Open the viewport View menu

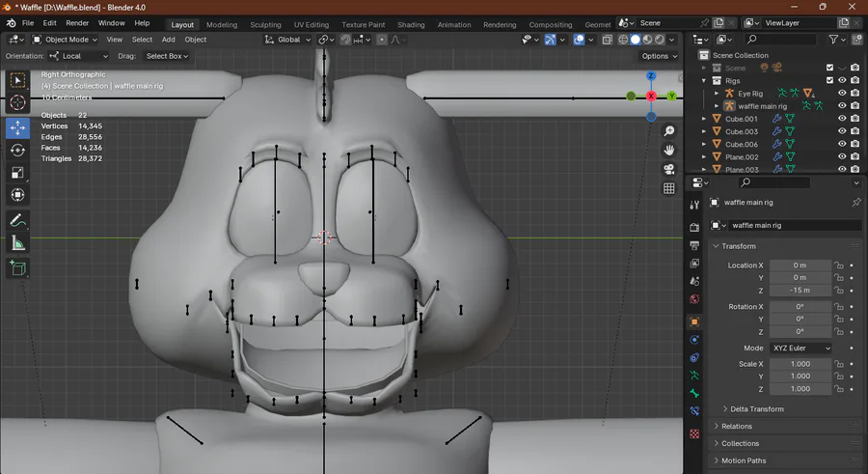point(115,40)
